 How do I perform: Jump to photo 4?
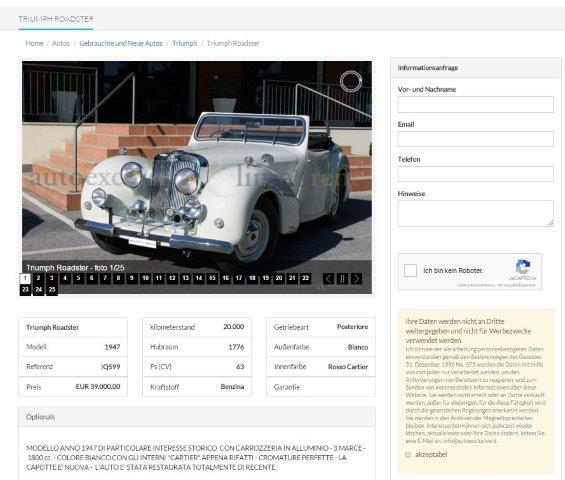65,278
